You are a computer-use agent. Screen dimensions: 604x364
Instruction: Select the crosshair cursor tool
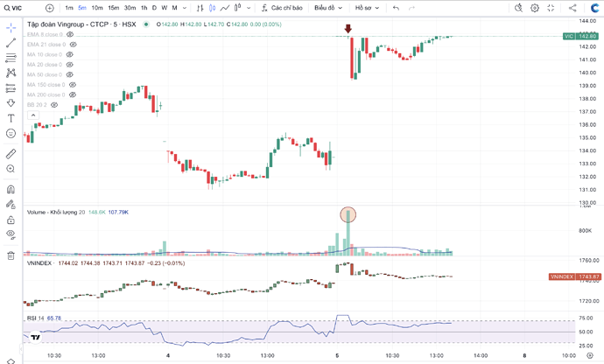tap(11, 27)
